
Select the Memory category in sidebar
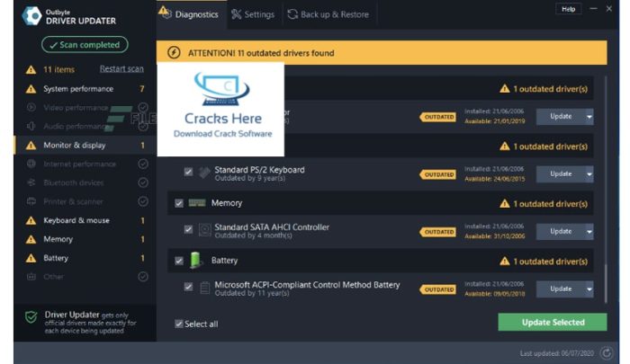[x=85, y=239]
